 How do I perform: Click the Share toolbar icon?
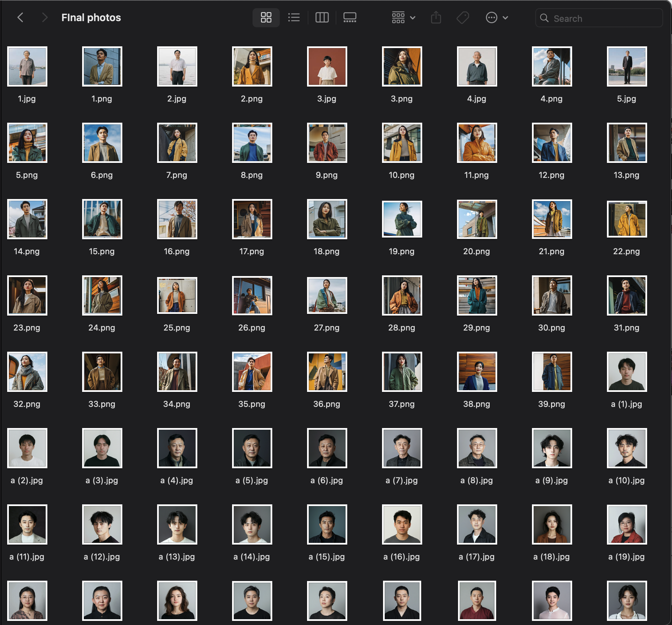(x=436, y=17)
